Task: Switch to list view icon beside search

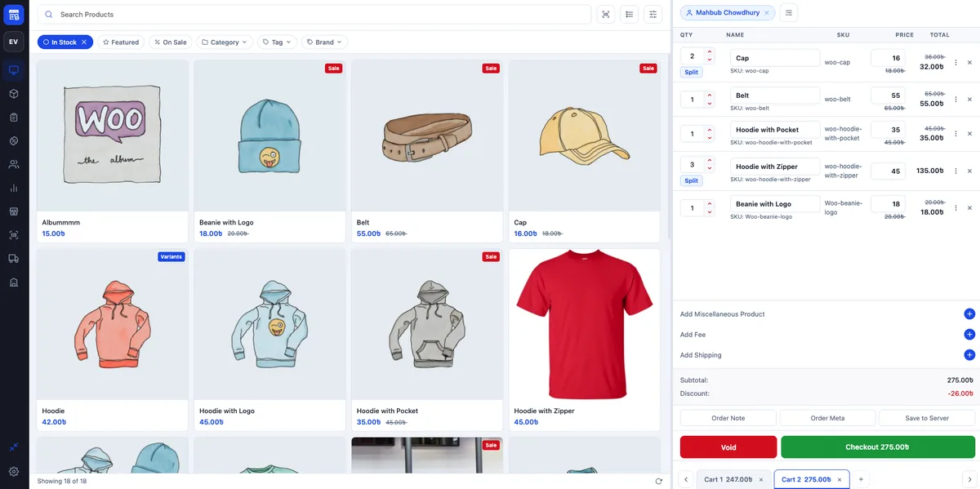Action: point(629,14)
